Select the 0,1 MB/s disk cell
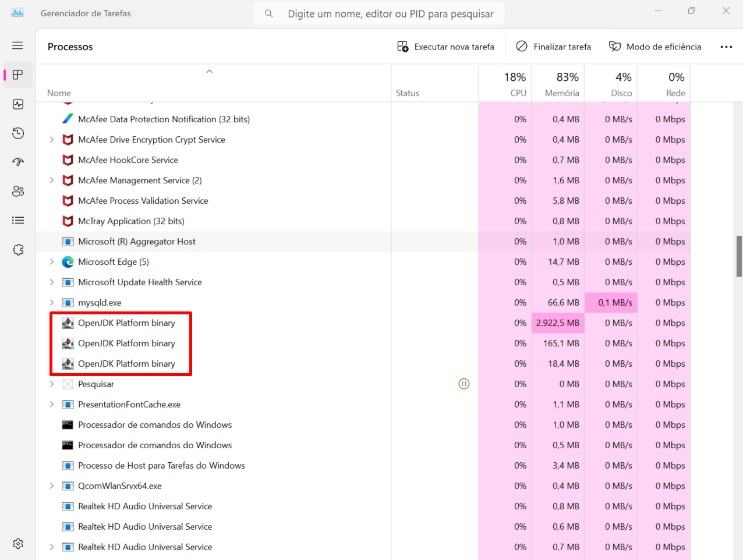The image size is (743, 560). pos(611,303)
